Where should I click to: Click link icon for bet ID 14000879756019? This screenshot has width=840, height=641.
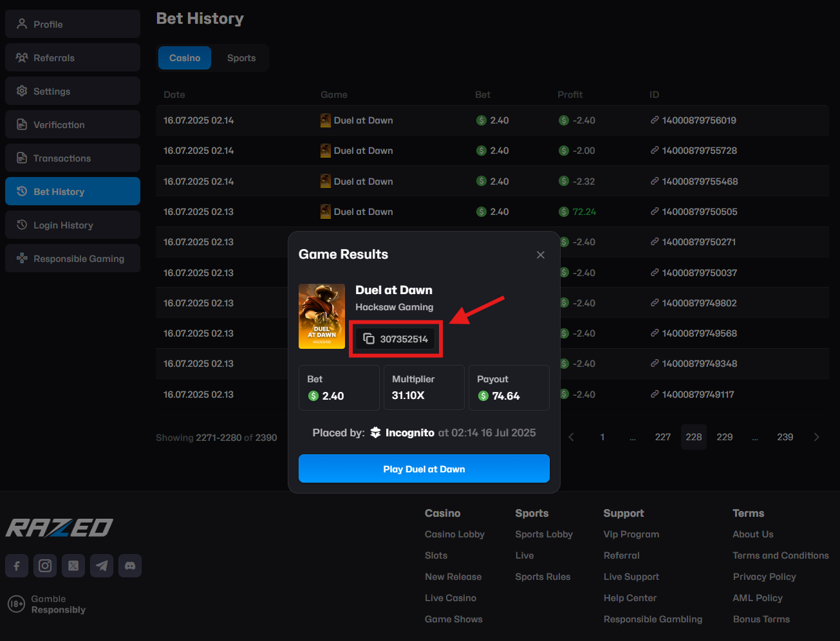tap(655, 120)
